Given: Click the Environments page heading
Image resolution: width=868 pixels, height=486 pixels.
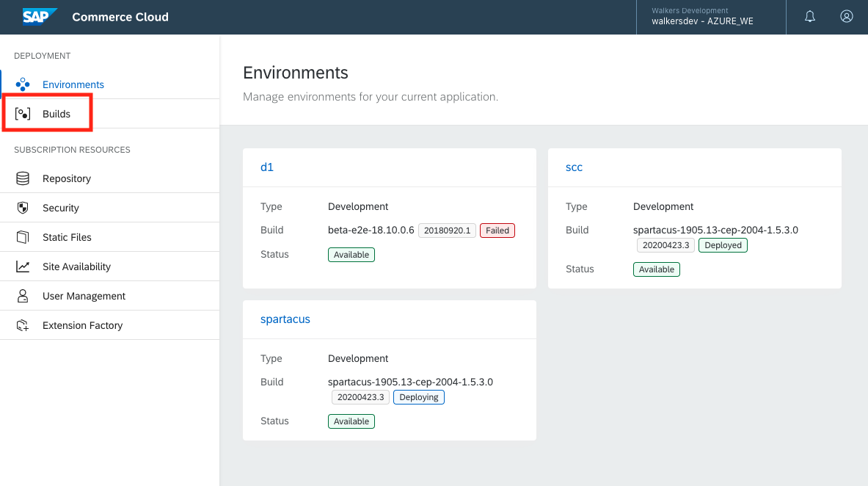Looking at the screenshot, I should (296, 73).
